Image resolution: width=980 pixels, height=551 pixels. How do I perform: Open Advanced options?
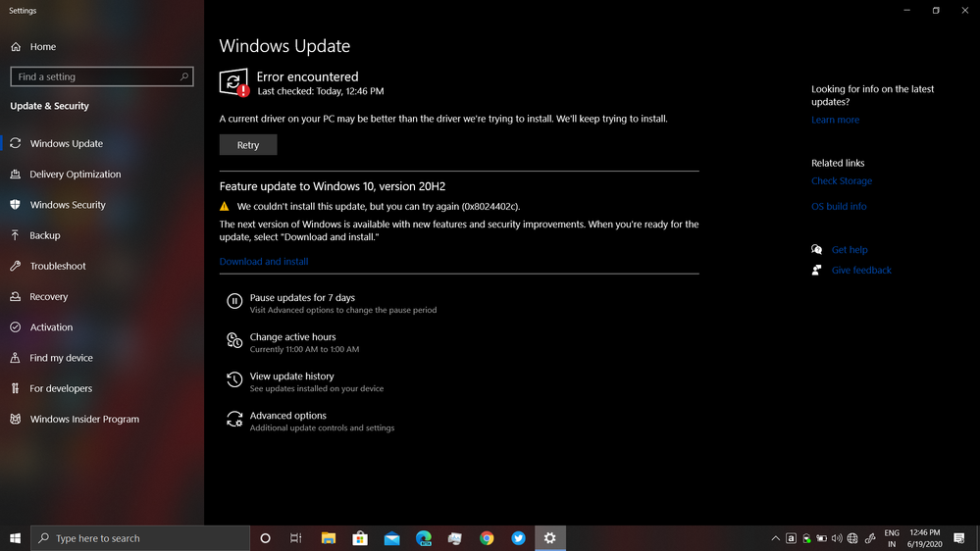(x=310, y=421)
